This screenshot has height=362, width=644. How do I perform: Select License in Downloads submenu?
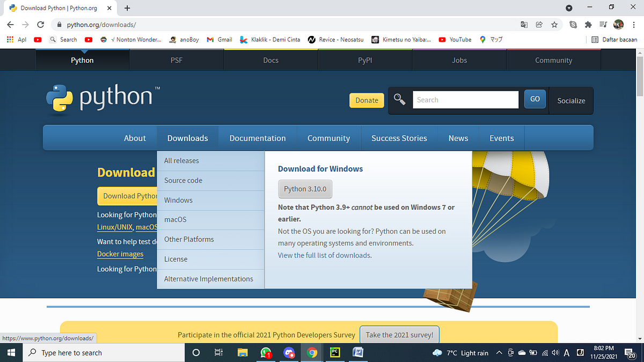[210, 259]
